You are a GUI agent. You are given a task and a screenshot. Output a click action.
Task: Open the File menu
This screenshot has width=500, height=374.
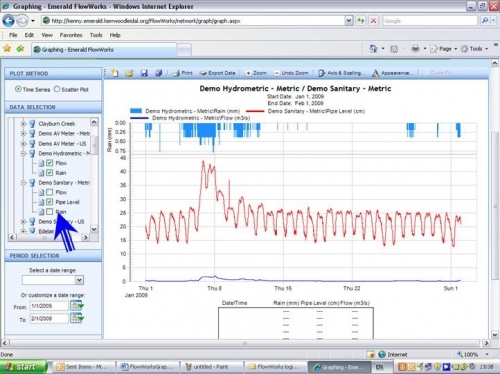[13, 35]
